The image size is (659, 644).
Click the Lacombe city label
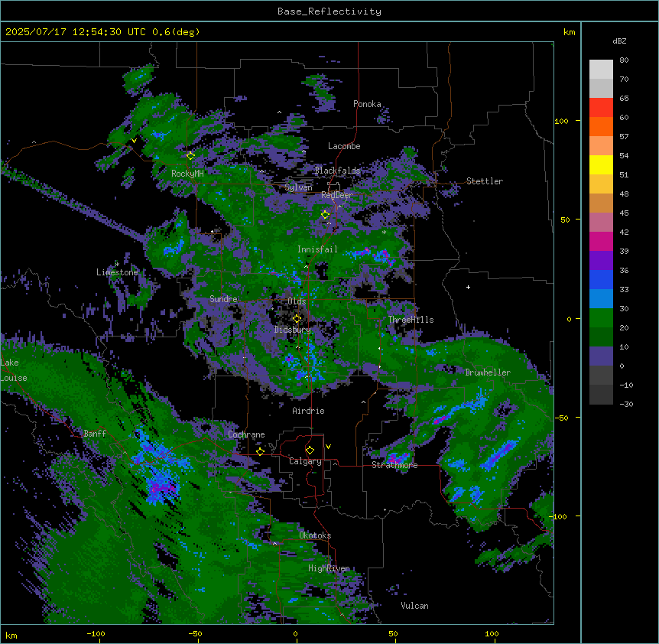[x=344, y=146]
